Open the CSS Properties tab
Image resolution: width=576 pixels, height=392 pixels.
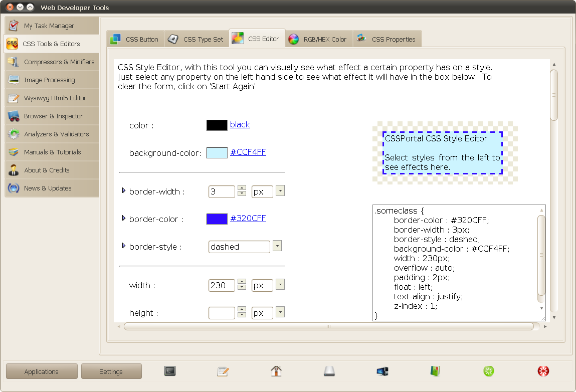click(387, 39)
